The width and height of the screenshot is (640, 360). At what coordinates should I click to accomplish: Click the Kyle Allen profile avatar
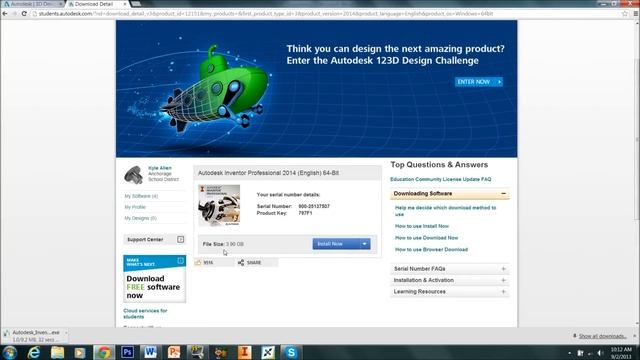133,175
